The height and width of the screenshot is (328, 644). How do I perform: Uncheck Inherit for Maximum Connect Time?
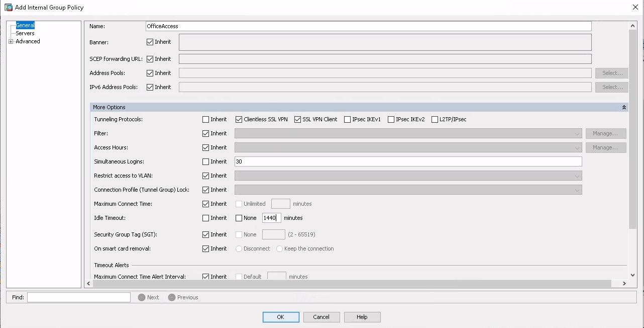click(x=205, y=204)
